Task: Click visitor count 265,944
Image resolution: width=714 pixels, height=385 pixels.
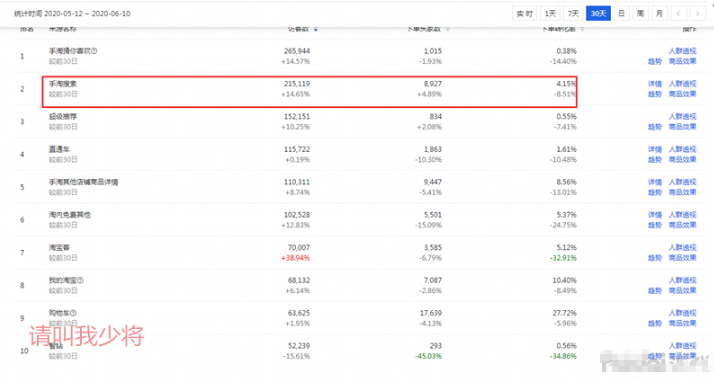Action: (x=297, y=51)
